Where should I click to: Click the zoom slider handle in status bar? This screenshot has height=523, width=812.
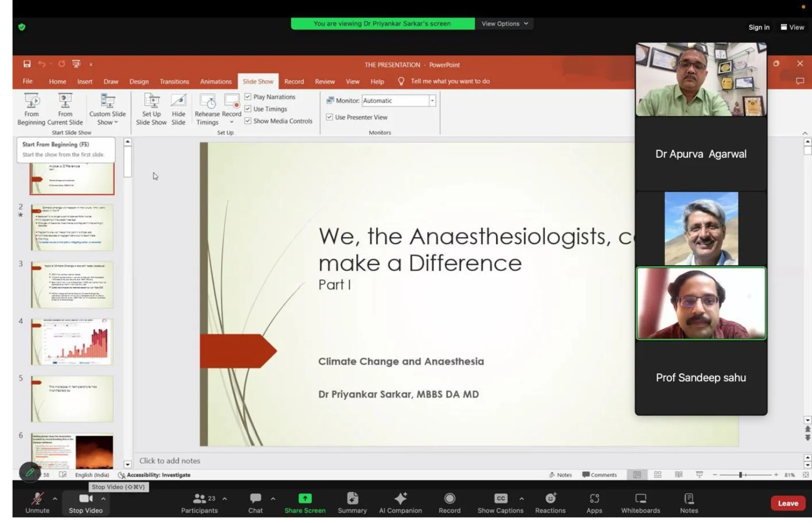pyautogui.click(x=741, y=475)
